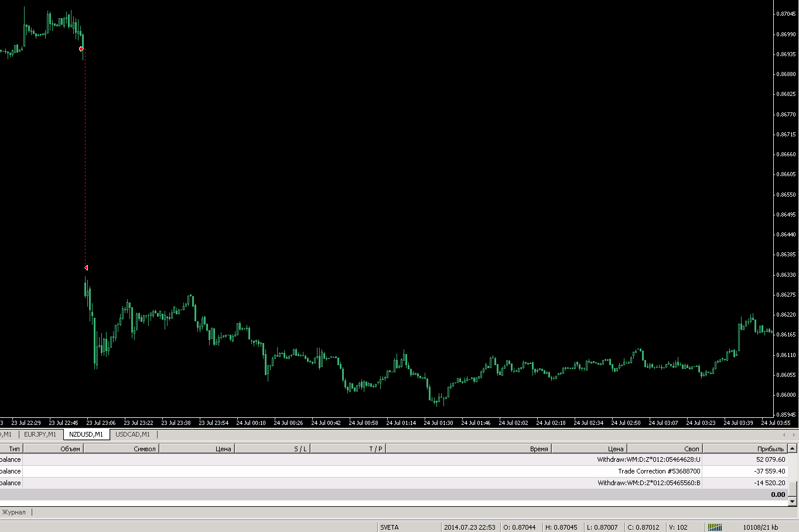Click the profit value -14 520.20
This screenshot has width=799, height=532.
coord(770,483)
